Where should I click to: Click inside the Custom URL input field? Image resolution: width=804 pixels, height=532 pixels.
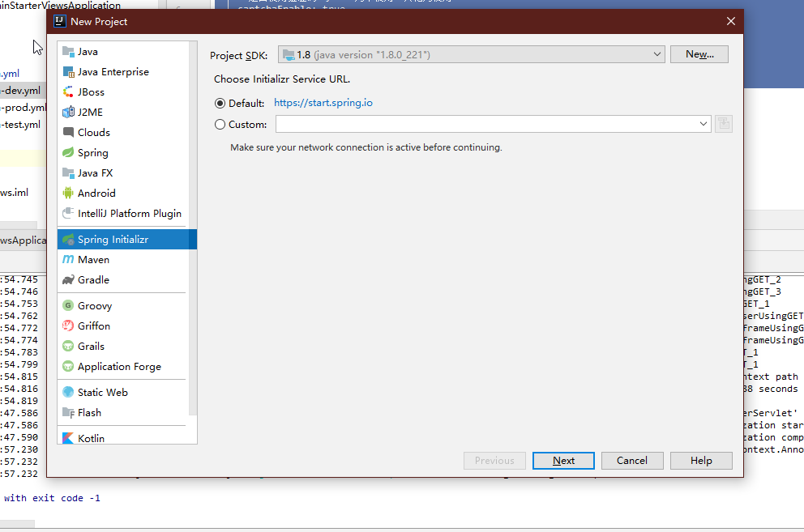click(x=486, y=124)
